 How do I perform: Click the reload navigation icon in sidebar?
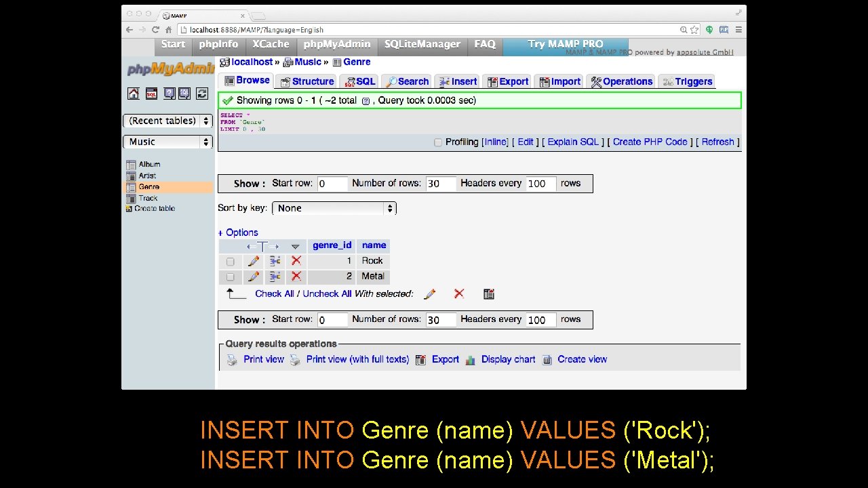pyautogui.click(x=201, y=94)
